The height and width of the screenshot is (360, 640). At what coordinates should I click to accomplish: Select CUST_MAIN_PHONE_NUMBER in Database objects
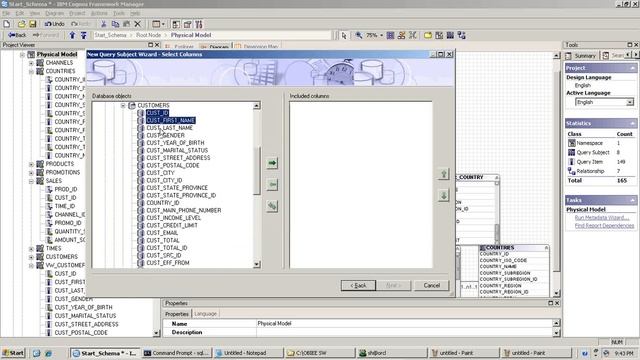tap(184, 210)
